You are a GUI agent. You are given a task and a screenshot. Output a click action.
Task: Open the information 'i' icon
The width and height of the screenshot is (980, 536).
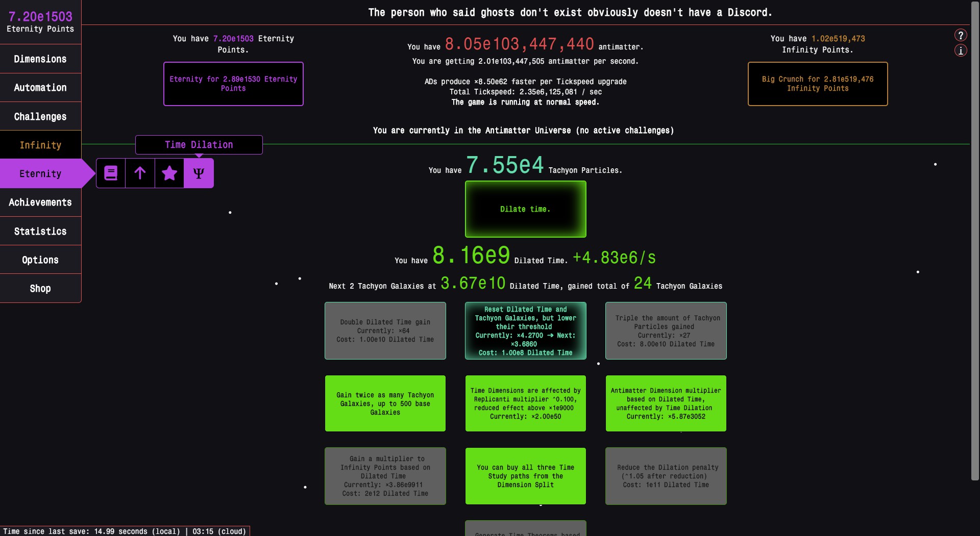click(961, 50)
